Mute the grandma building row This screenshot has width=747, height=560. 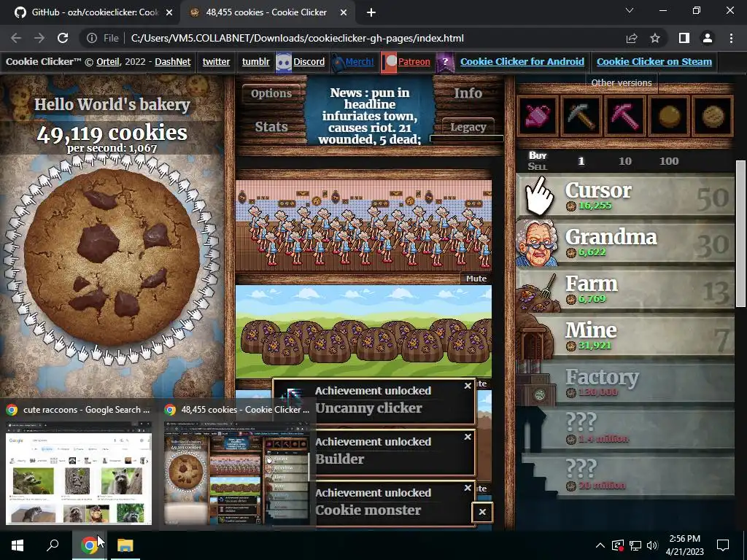point(476,279)
